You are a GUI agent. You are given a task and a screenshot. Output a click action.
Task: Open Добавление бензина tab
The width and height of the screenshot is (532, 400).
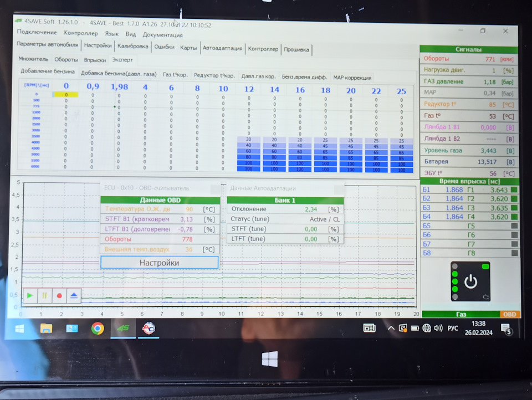(48, 71)
